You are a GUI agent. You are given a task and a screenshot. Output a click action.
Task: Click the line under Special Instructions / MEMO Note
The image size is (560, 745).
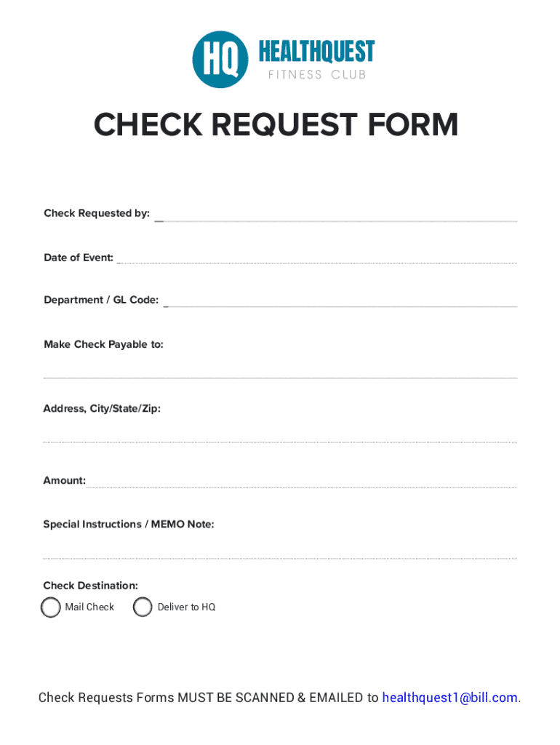tap(280, 555)
